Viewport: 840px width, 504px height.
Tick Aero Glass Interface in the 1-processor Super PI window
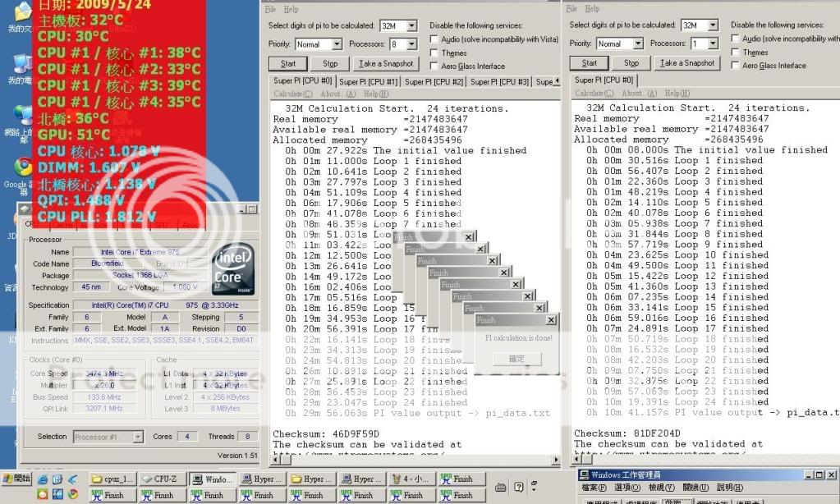[x=735, y=65]
